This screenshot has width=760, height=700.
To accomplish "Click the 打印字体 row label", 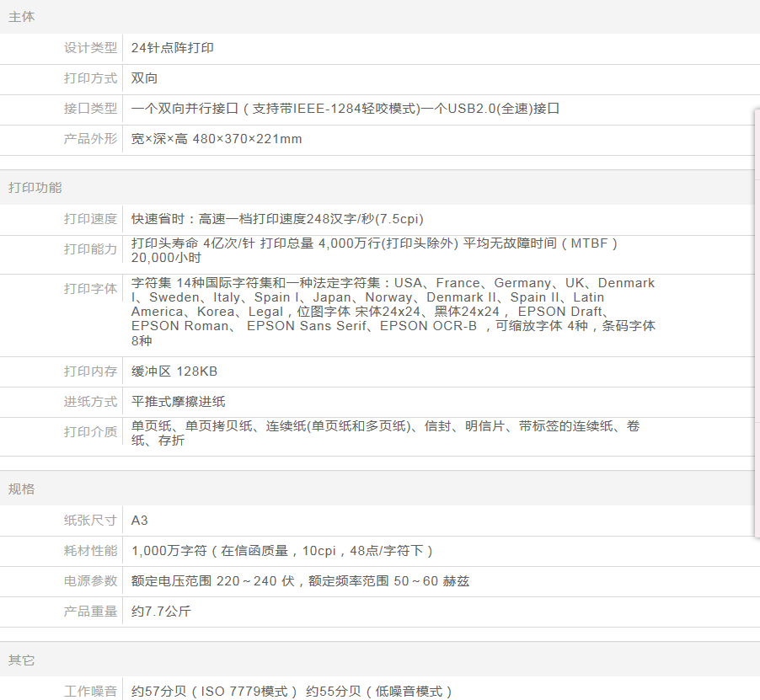I will (x=90, y=289).
